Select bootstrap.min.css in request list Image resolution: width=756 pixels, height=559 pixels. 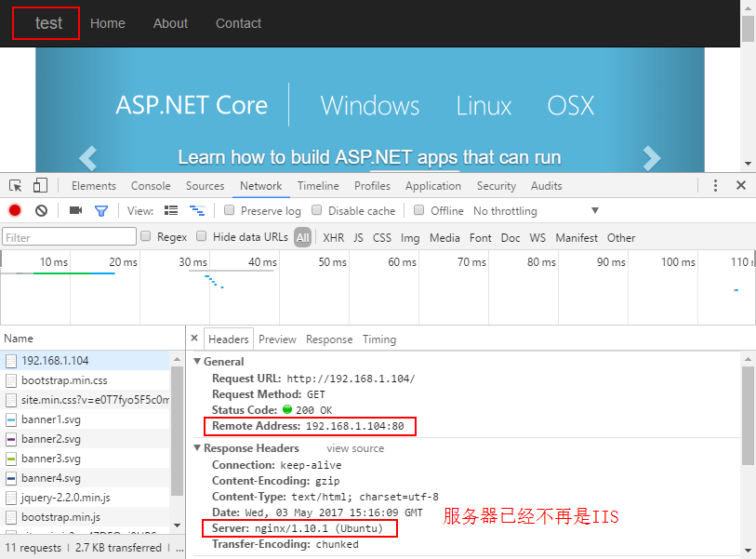64,380
